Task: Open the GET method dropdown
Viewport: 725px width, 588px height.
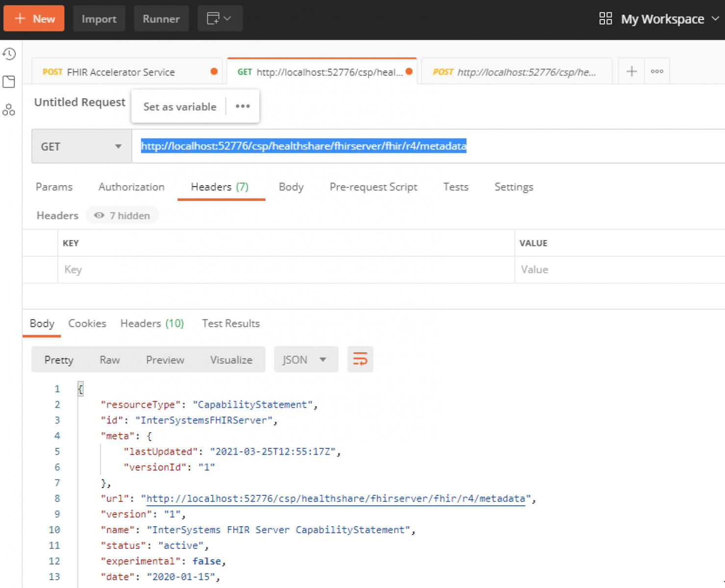Action: pos(81,147)
